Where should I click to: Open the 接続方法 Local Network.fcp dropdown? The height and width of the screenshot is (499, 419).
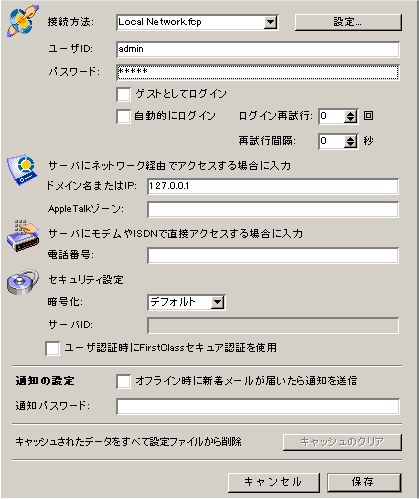click(270, 23)
